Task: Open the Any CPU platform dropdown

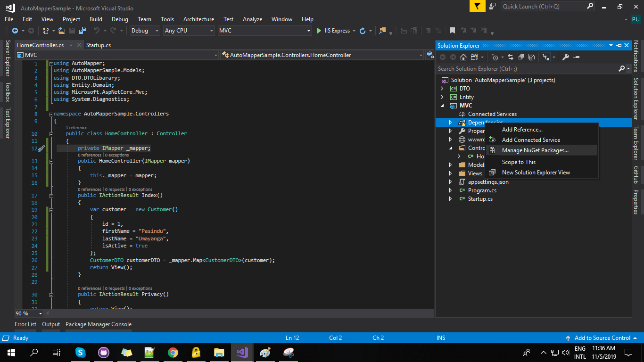Action: pos(189,31)
